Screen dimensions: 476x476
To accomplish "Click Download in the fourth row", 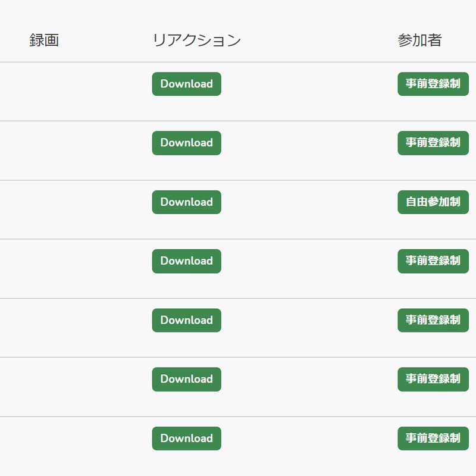I will 186,261.
